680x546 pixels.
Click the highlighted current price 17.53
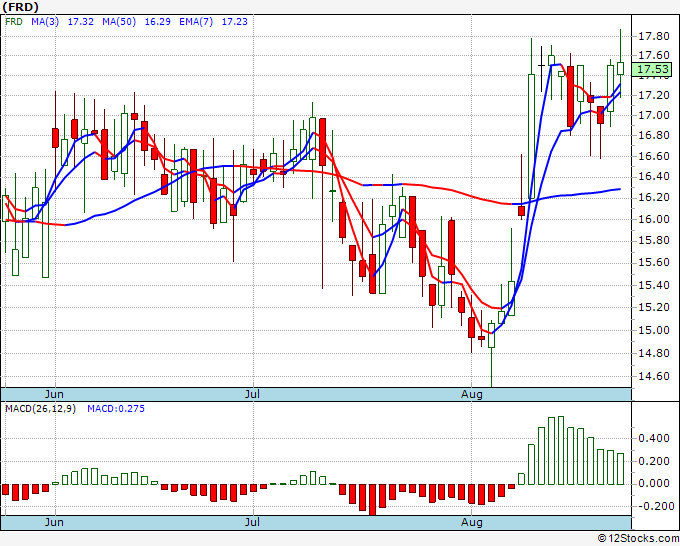click(x=652, y=69)
